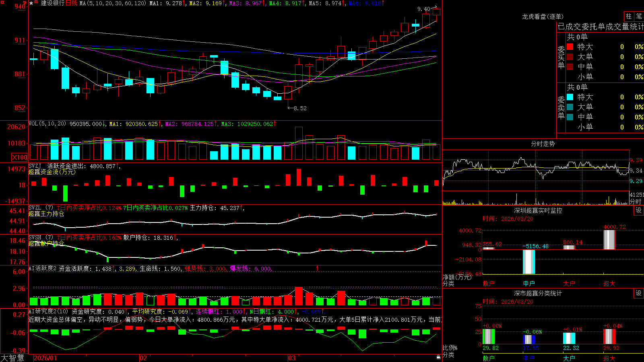Screen dimensions: 644x362
Task: Click the 龙虎看盘(逐单) panel title
Action: 543,16
